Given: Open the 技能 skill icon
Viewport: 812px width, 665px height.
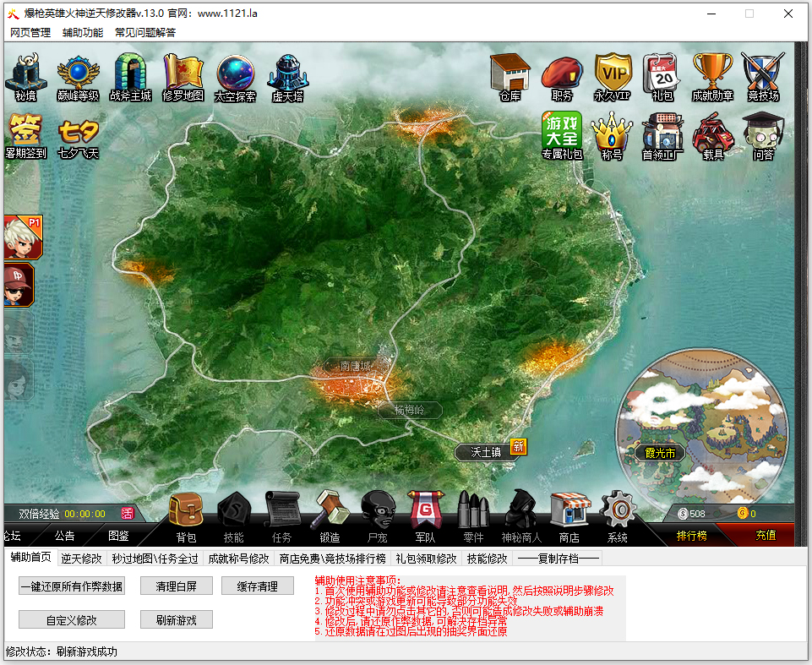Looking at the screenshot, I should (233, 517).
